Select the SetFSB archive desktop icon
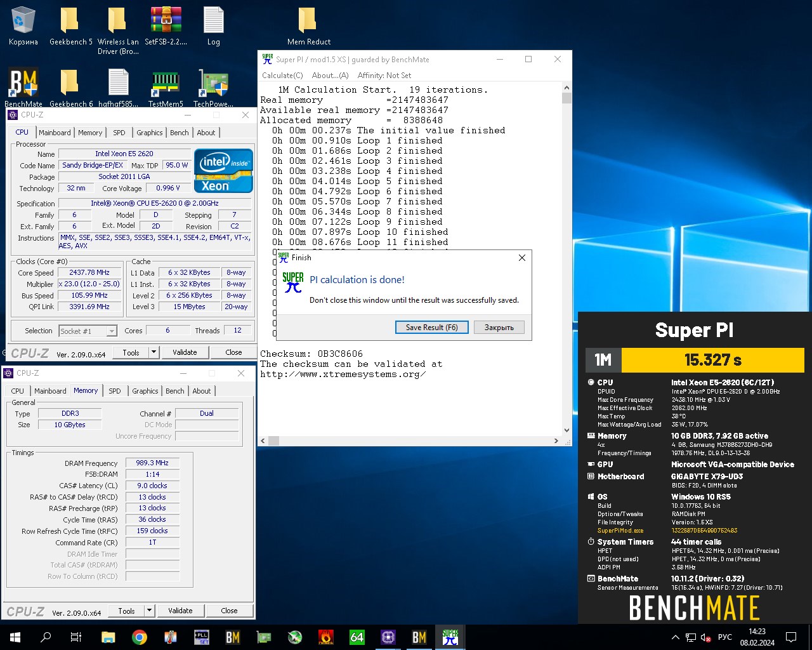The image size is (812, 650). point(166,27)
